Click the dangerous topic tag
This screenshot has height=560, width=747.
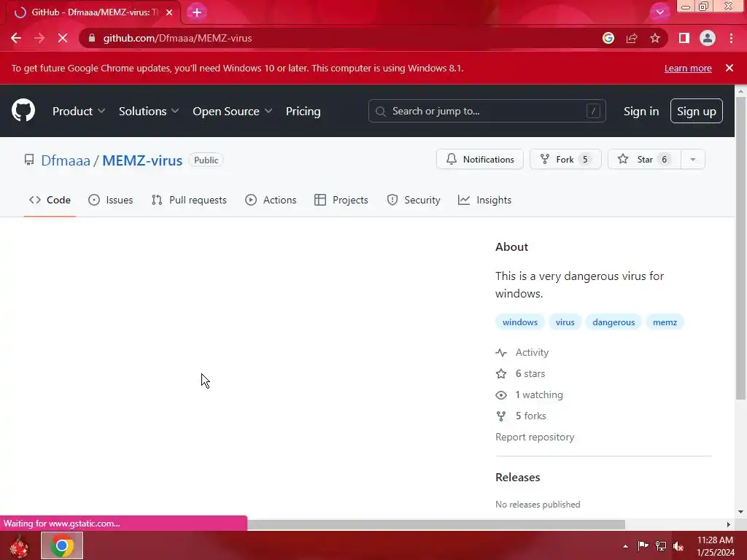coord(614,322)
